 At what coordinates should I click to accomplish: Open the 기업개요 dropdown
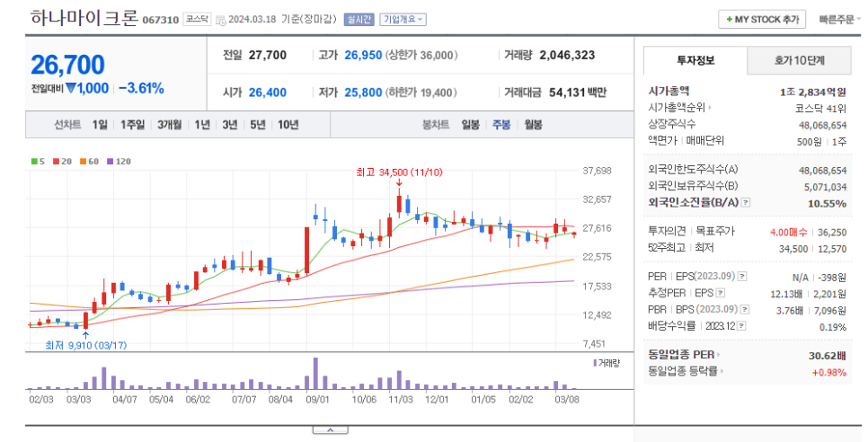coord(403,20)
